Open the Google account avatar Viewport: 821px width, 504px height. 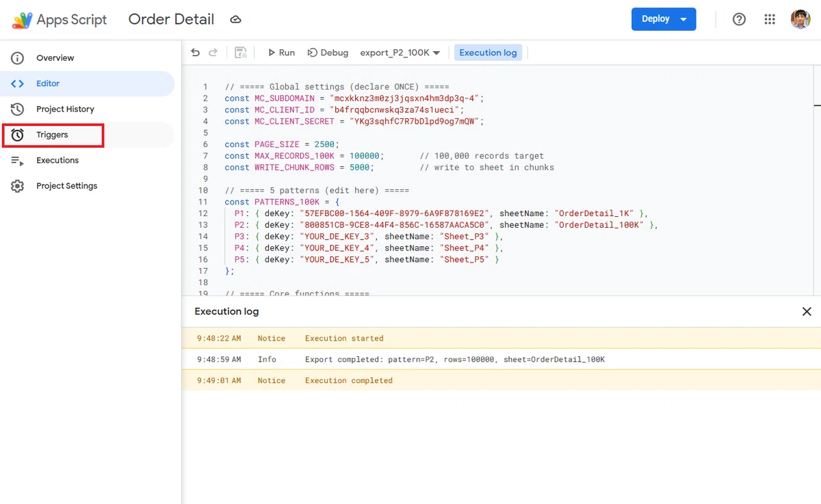[800, 19]
